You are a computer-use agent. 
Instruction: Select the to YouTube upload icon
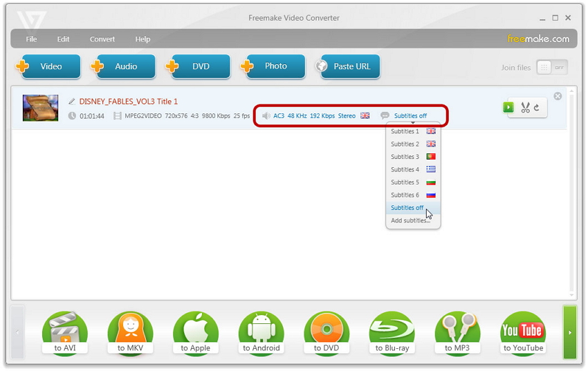tap(522, 333)
